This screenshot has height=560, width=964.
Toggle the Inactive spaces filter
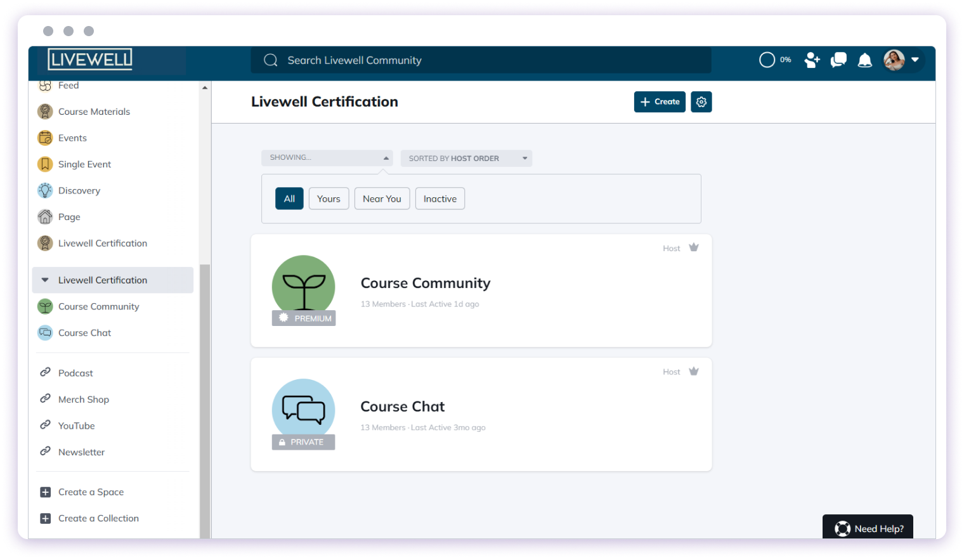click(x=440, y=199)
